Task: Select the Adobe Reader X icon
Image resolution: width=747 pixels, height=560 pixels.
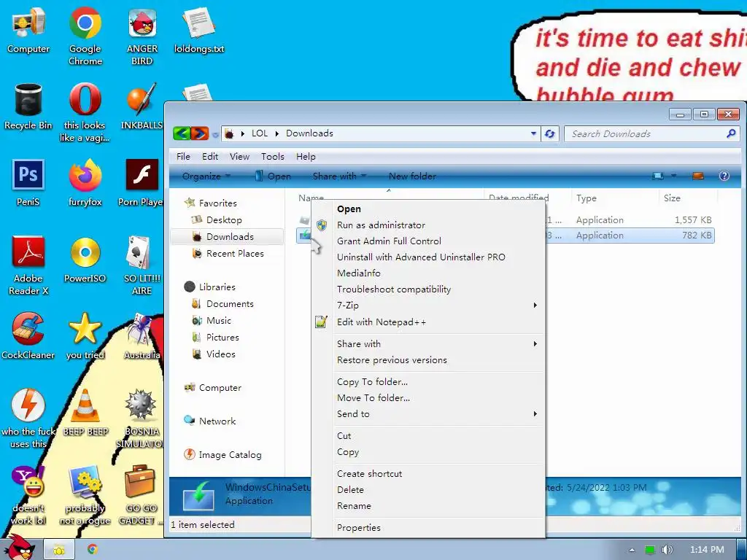Action: coord(28,265)
